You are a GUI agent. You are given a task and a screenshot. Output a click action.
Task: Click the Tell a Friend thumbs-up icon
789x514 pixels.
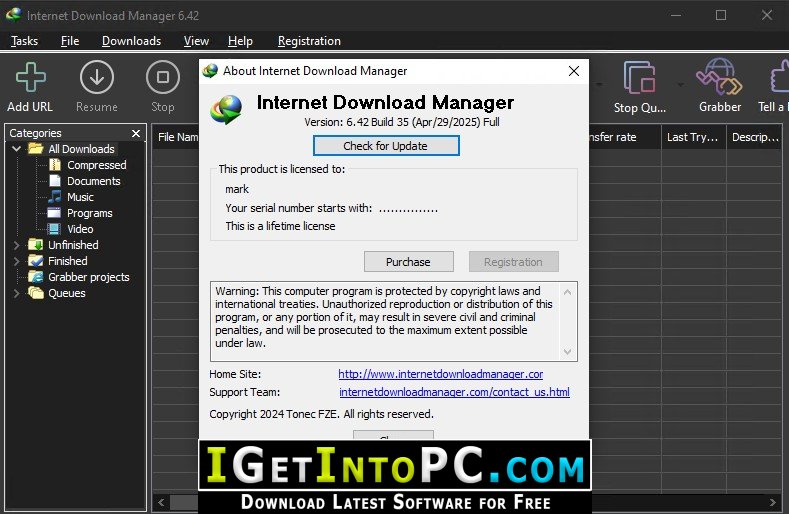(779, 77)
